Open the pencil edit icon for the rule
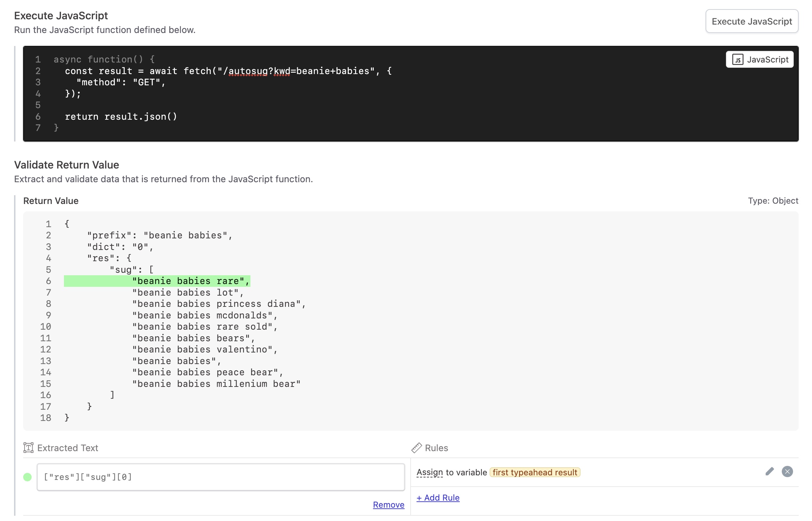 [x=770, y=471]
